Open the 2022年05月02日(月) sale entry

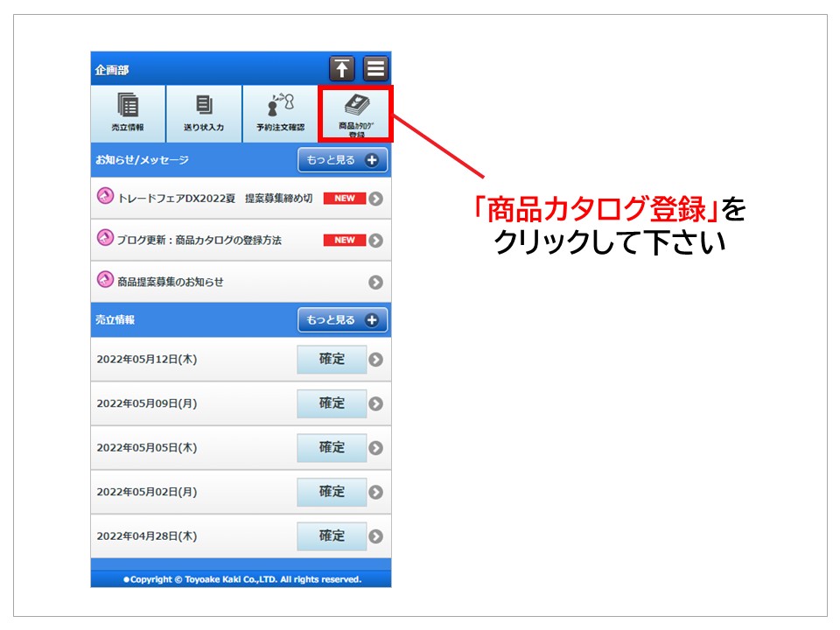pos(146,492)
